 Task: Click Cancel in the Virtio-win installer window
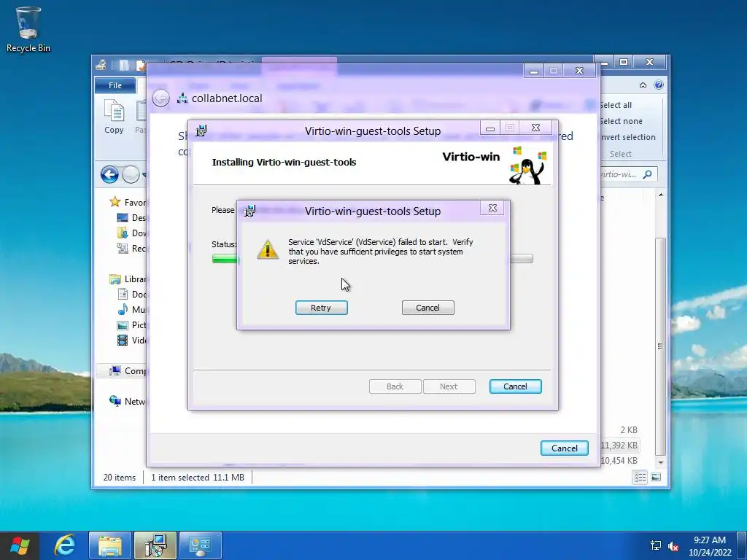click(516, 386)
